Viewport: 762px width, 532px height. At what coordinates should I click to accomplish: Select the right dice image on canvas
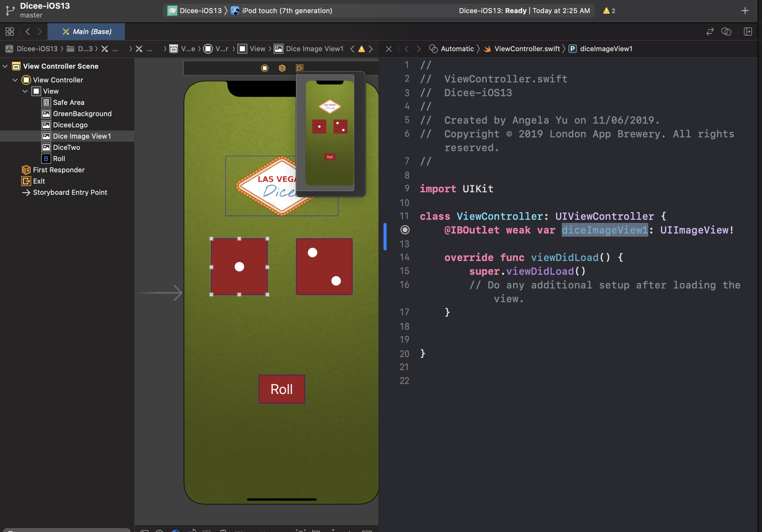[x=324, y=267]
